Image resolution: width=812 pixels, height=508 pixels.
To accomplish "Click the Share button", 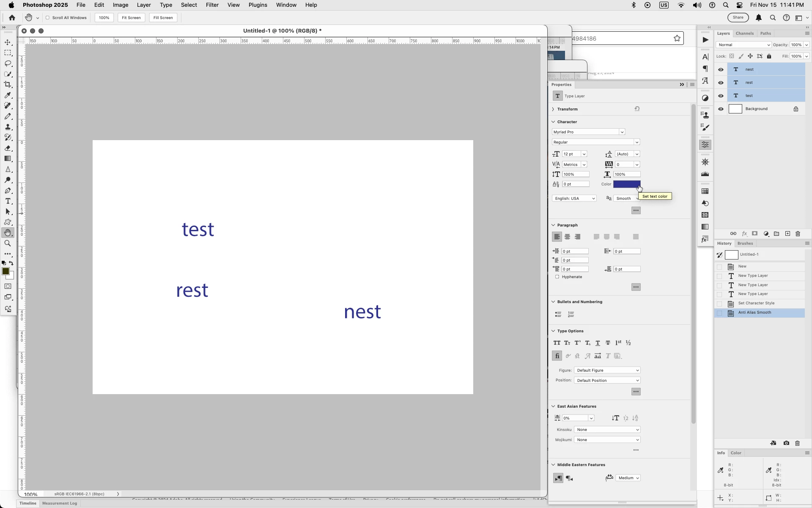I will [738, 18].
